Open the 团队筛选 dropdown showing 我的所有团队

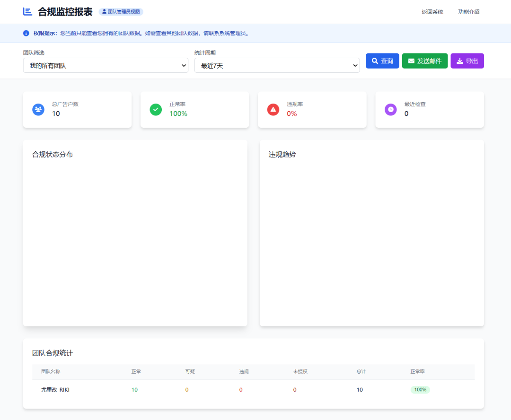(x=106, y=65)
